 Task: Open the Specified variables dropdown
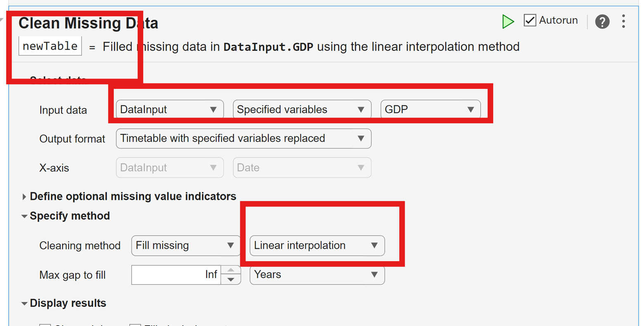[x=302, y=109]
